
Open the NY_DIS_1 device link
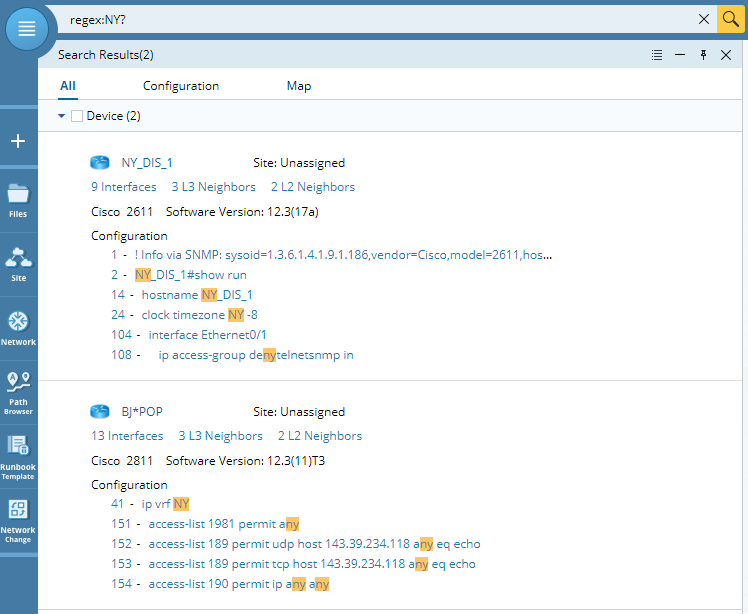coord(147,163)
